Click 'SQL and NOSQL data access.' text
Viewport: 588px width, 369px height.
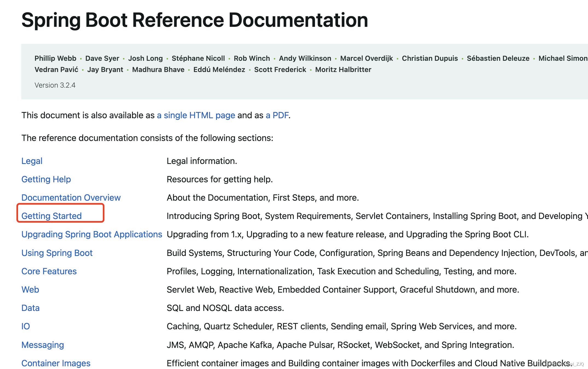[225, 308]
